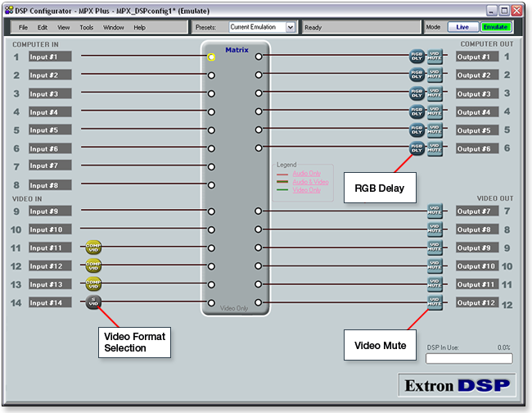532x413 pixels.
Task: Click the S-Vid format icon on Input #14
Action: 92,302
